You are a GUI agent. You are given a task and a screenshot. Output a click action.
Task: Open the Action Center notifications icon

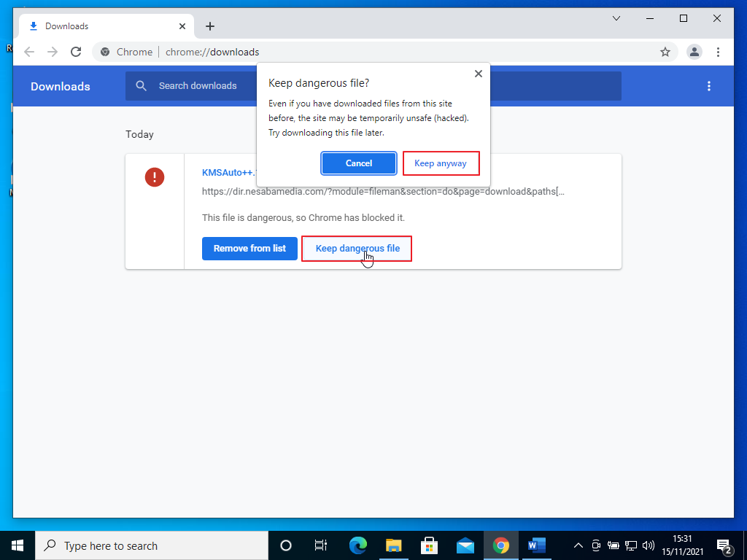pyautogui.click(x=724, y=545)
